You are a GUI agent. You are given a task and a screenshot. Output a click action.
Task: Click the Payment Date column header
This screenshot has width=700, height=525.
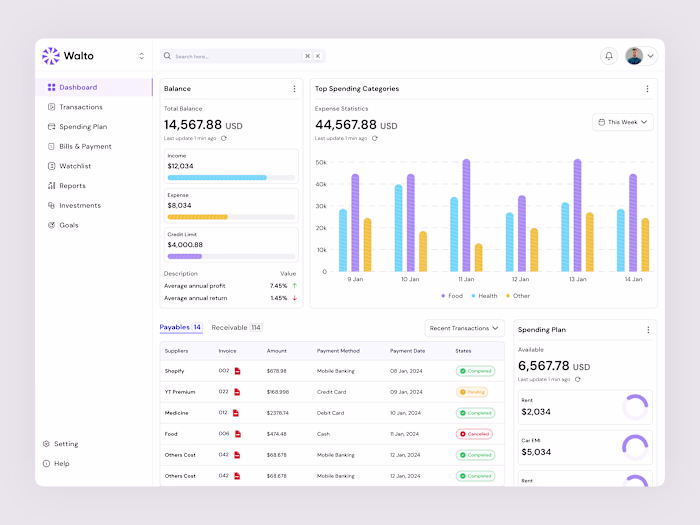pos(408,351)
